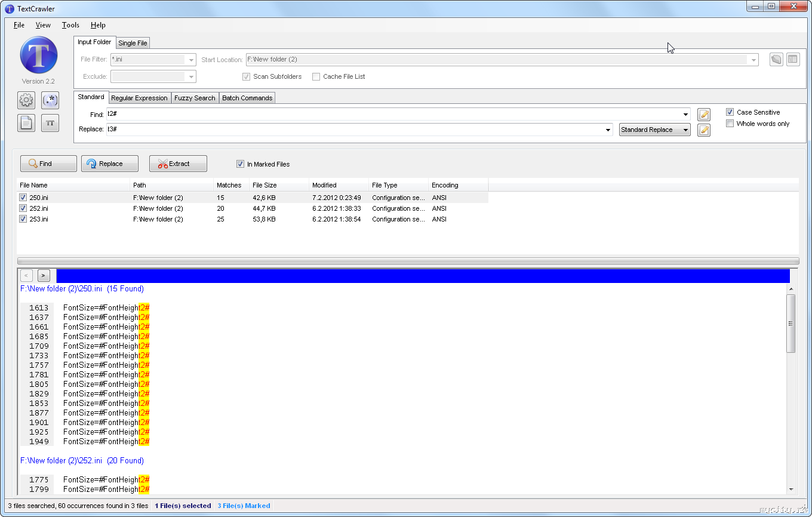
Task: Open the Batch Commands tab
Action: coord(247,98)
